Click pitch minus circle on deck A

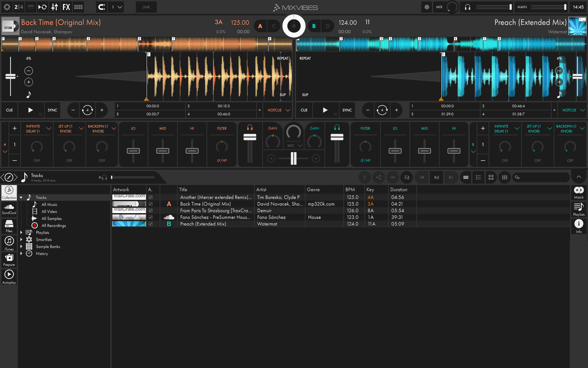(29, 71)
